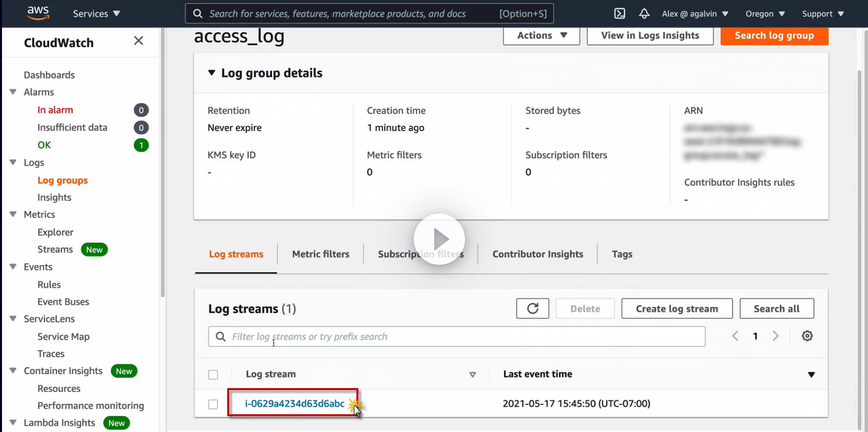Click the video play button overlay
The height and width of the screenshot is (432, 868).
click(x=439, y=239)
